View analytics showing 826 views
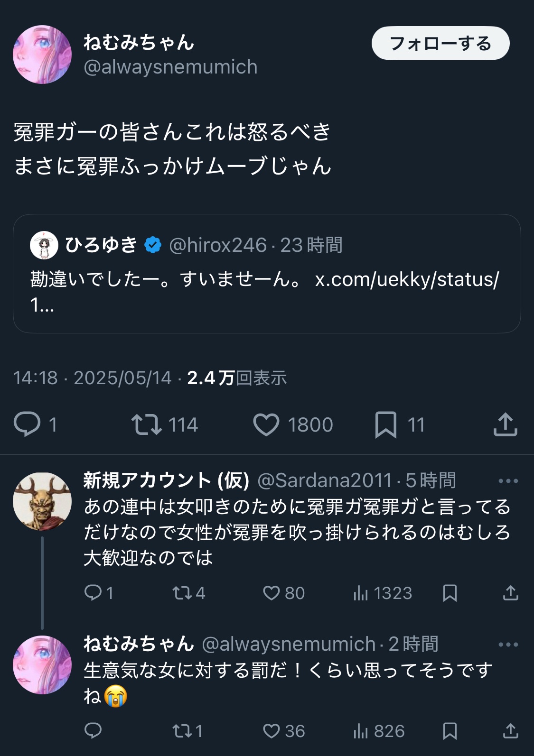Image resolution: width=534 pixels, height=756 pixels. point(379,731)
